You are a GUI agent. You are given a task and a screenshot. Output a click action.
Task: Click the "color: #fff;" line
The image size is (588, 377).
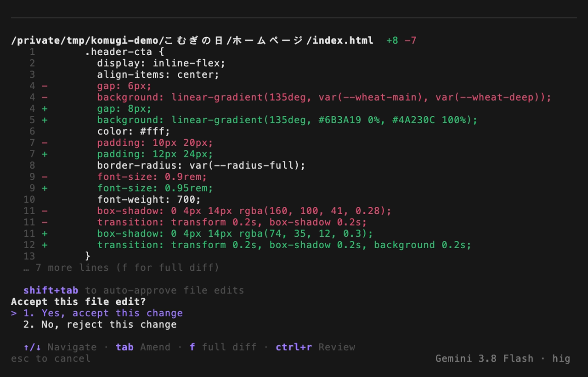coord(134,131)
